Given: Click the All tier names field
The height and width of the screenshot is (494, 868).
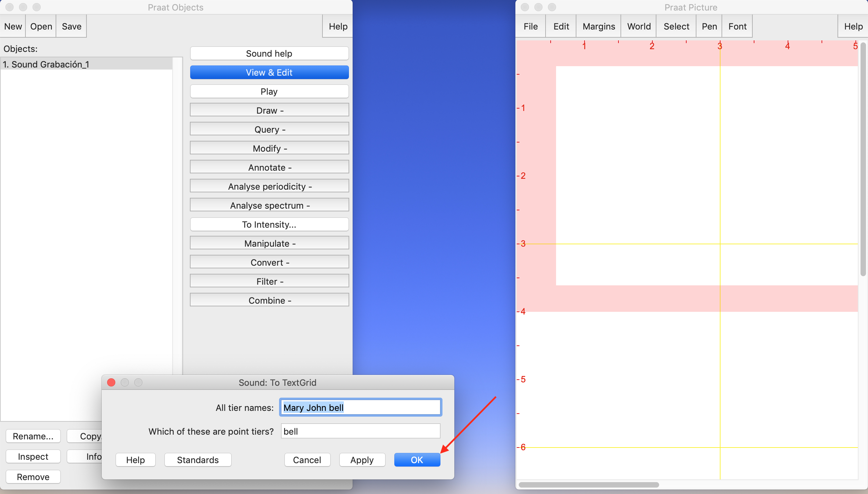Looking at the screenshot, I should click(x=360, y=407).
